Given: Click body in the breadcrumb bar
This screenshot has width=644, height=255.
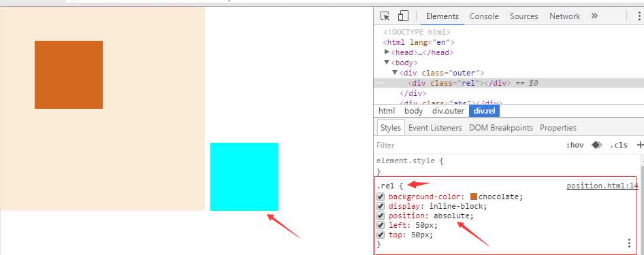Looking at the screenshot, I should pos(413,111).
